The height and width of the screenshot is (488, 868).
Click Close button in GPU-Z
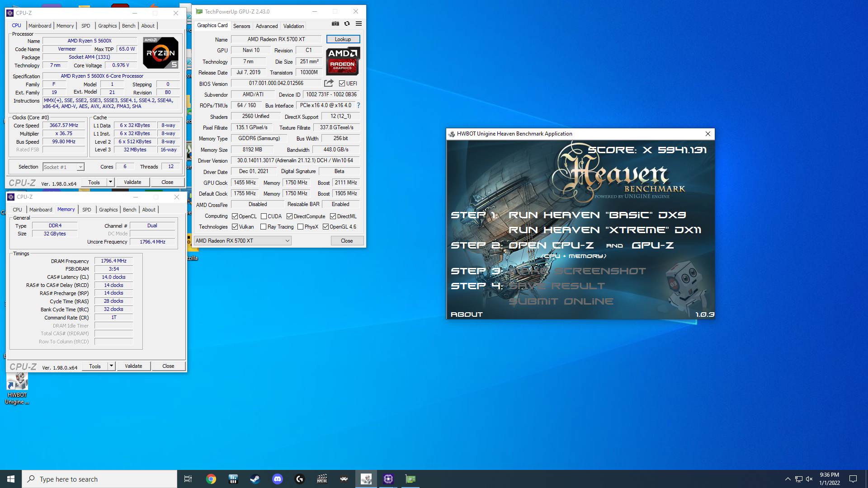[x=347, y=241]
